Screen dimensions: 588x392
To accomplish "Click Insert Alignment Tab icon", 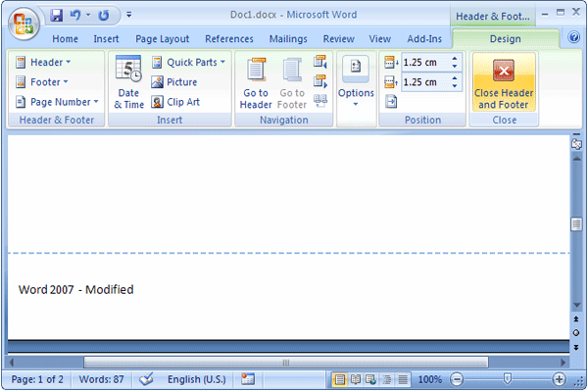I will pos(391,101).
